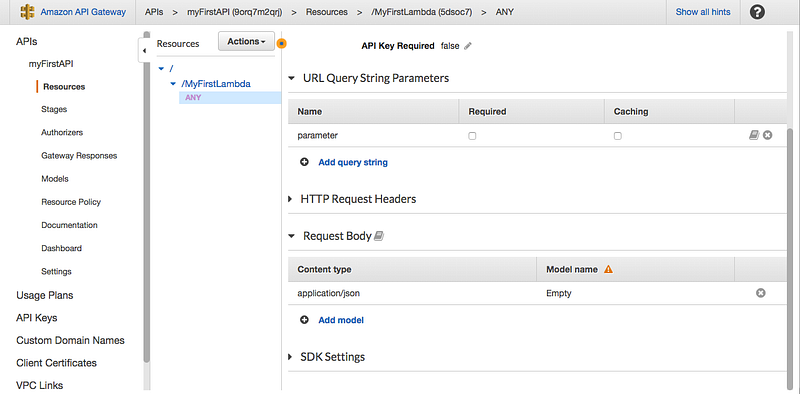This screenshot has width=800, height=394.
Task: Go to Client Certificates
Action: point(56,363)
